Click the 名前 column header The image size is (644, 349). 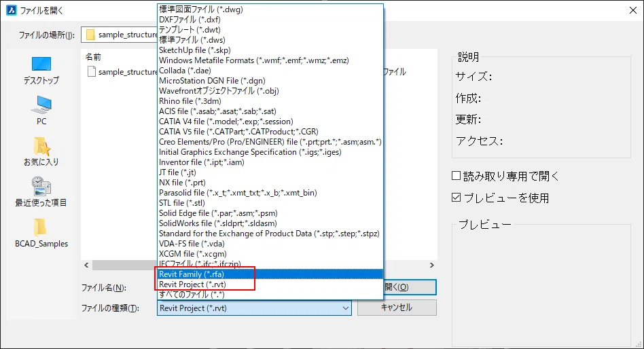[93, 57]
